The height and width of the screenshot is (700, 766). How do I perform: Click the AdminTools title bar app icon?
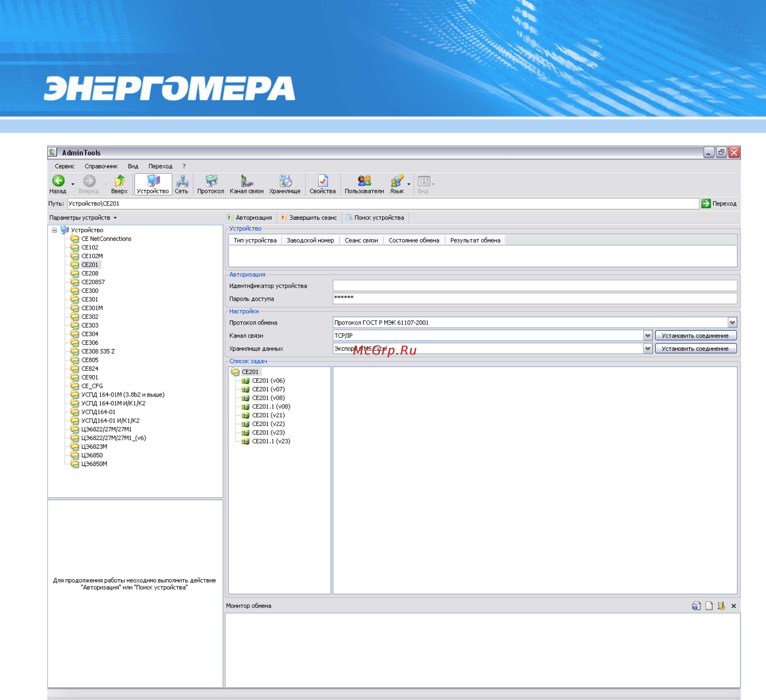tap(53, 152)
